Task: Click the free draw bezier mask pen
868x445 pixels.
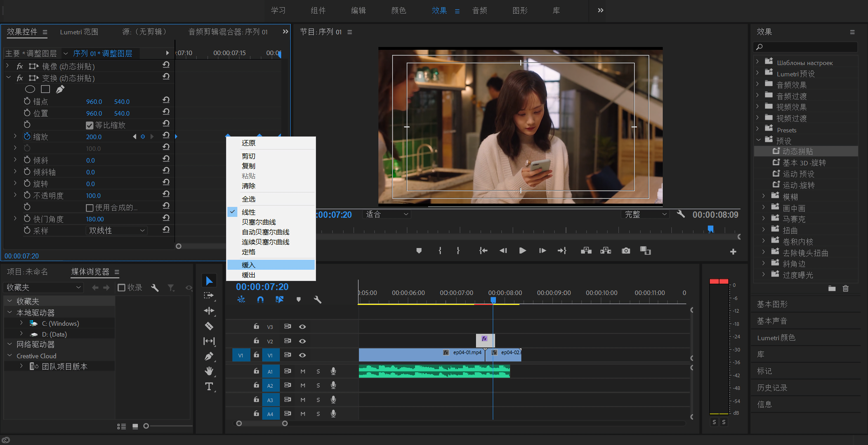Action: (60, 89)
